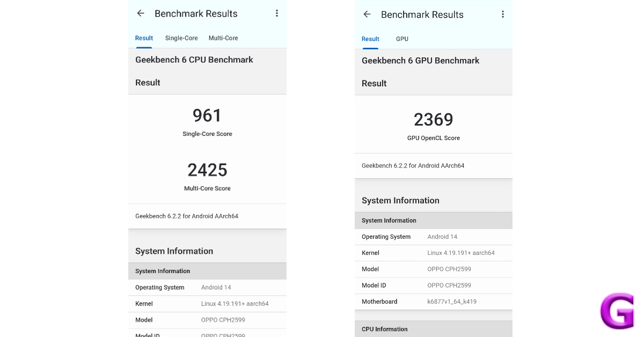Click 'Geekbench 6 CPU Benchmark' heading
644x337 pixels.
[x=194, y=60]
